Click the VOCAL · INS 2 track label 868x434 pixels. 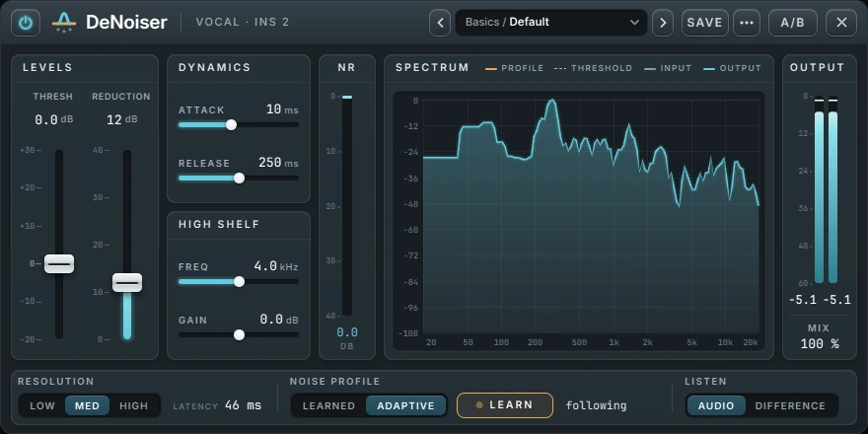pos(243,23)
